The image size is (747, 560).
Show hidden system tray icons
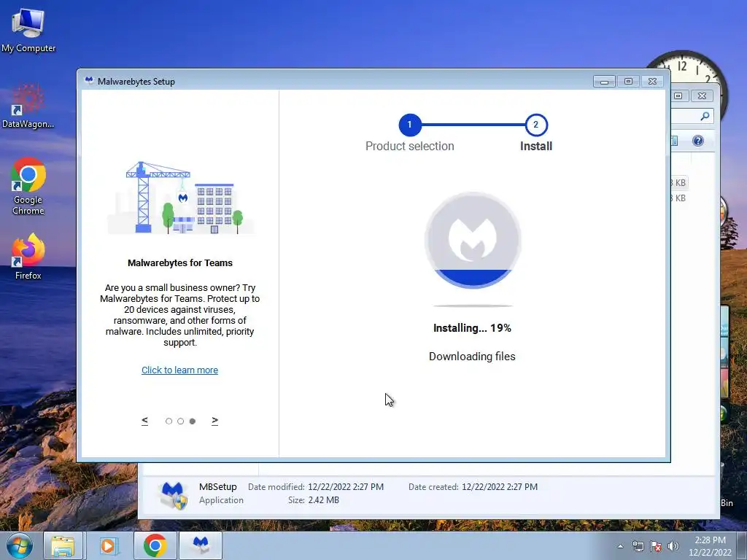pos(620,546)
